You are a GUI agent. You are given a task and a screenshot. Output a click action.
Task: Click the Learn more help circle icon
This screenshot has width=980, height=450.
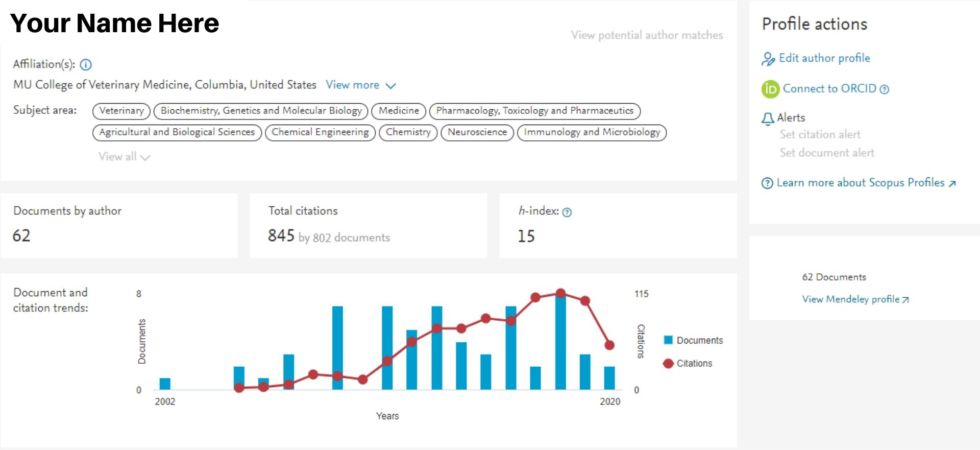click(767, 183)
